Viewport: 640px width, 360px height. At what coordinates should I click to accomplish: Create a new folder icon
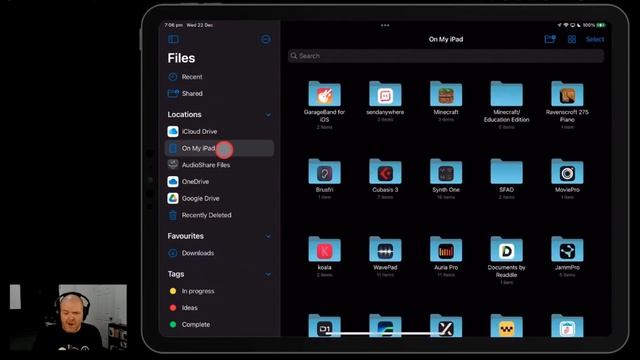550,39
